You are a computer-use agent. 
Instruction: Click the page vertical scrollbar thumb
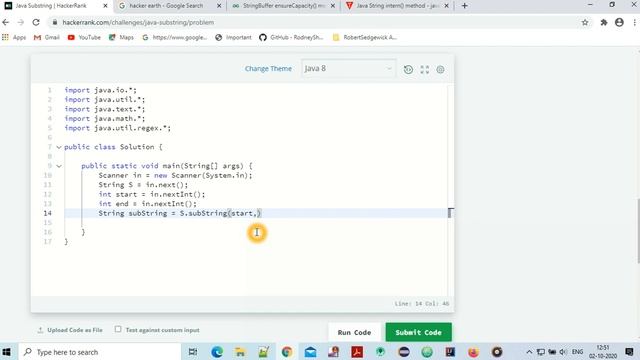pyautogui.click(x=638, y=231)
